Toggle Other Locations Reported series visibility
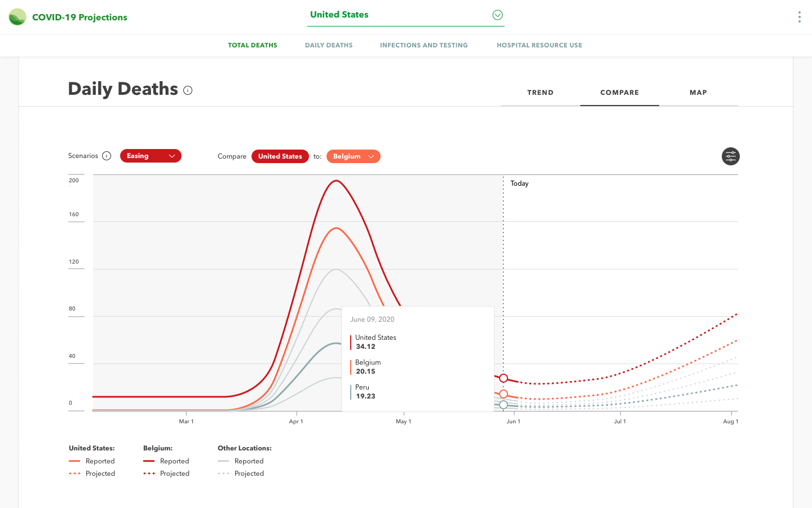 [x=242, y=461]
